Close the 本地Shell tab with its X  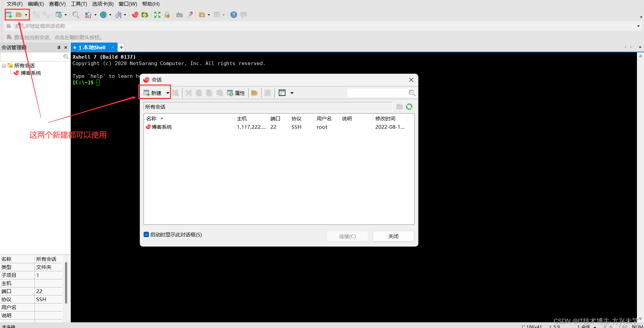(113, 47)
